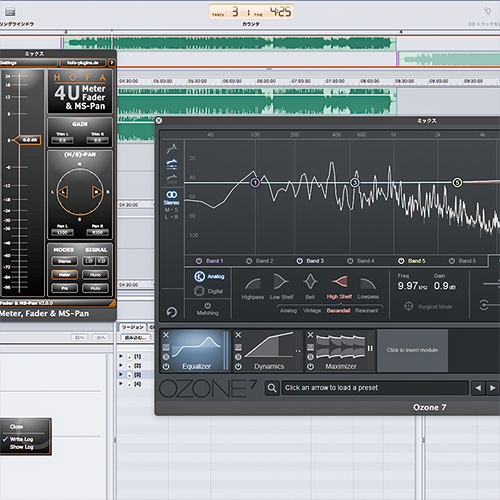Bypass the Dynamics module power button

[238, 367]
